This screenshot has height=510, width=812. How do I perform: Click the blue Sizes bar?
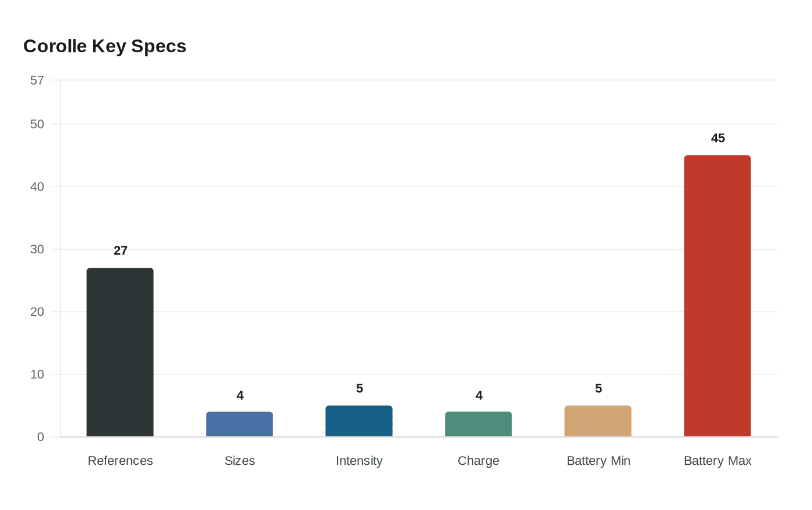click(x=240, y=424)
